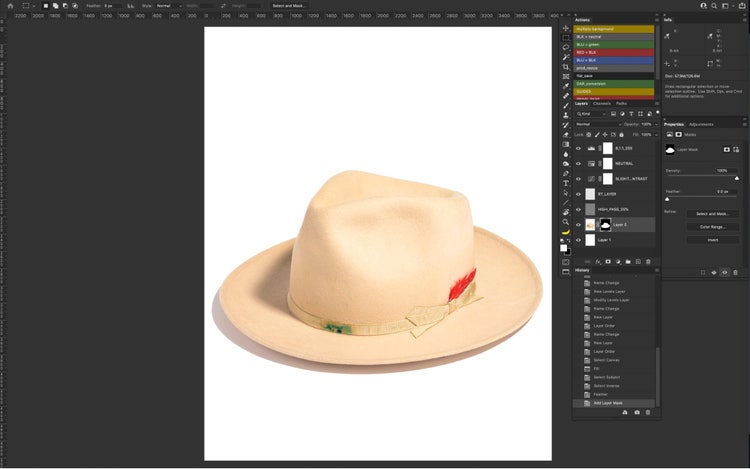This screenshot has width=750, height=469.
Task: Select the Lasso tool
Action: (x=566, y=47)
